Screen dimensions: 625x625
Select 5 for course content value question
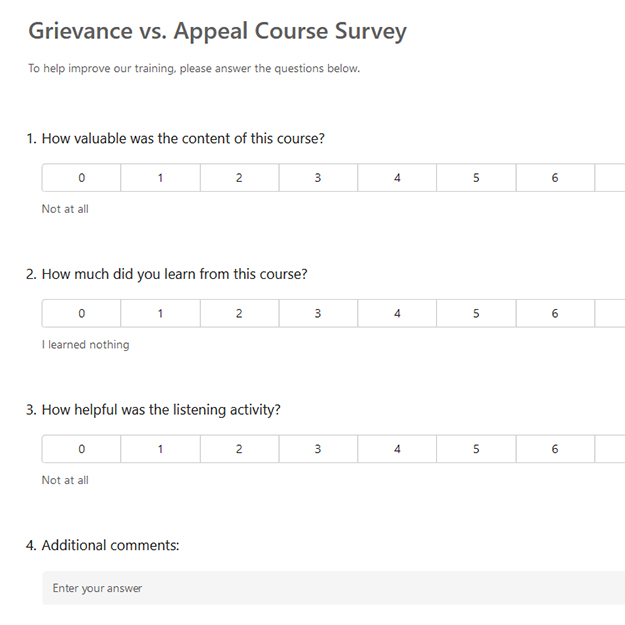pos(476,178)
